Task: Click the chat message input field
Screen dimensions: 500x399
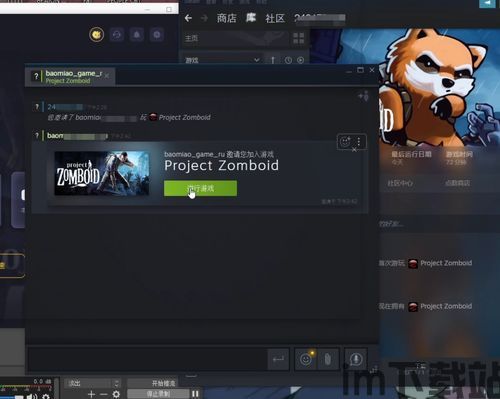Action: 147,359
